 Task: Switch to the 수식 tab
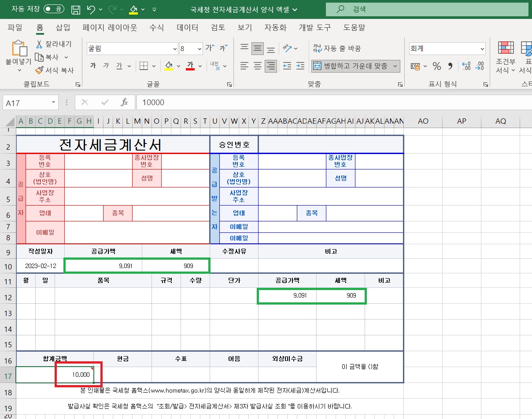pos(157,28)
